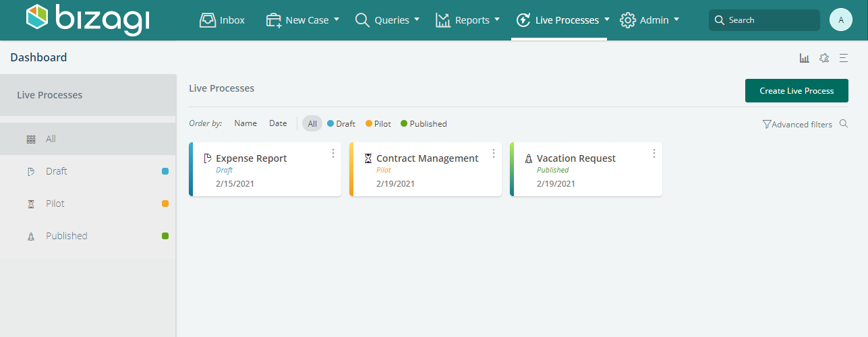The image size is (868, 337).
Task: Open Expense Report card options menu
Action: [333, 154]
